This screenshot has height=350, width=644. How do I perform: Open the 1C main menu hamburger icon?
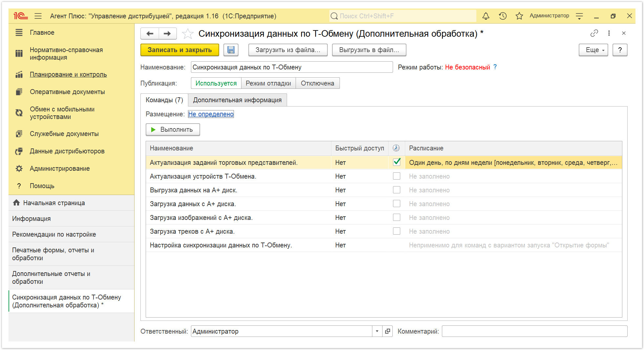coord(38,16)
